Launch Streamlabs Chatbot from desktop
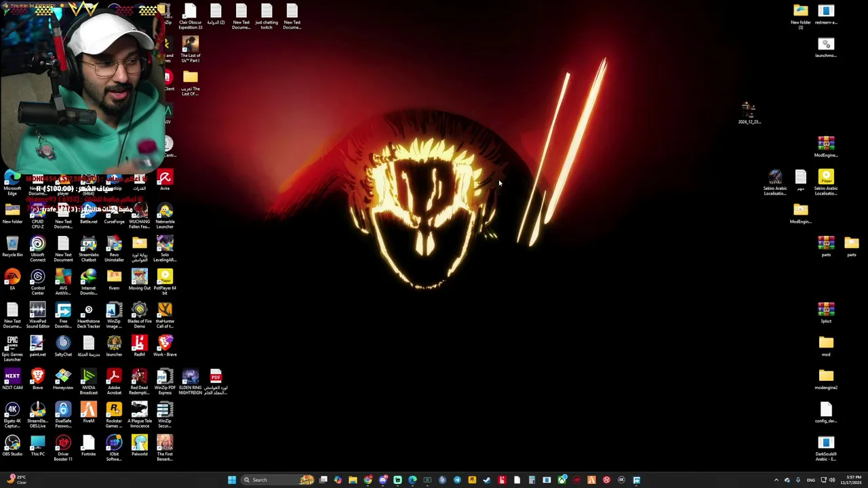 pos(89,249)
